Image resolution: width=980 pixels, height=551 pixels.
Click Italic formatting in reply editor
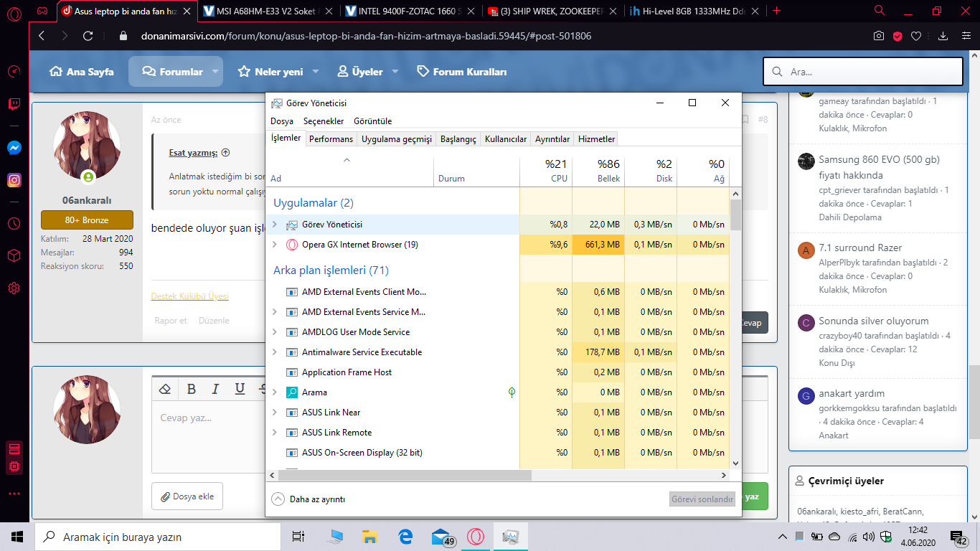click(215, 389)
